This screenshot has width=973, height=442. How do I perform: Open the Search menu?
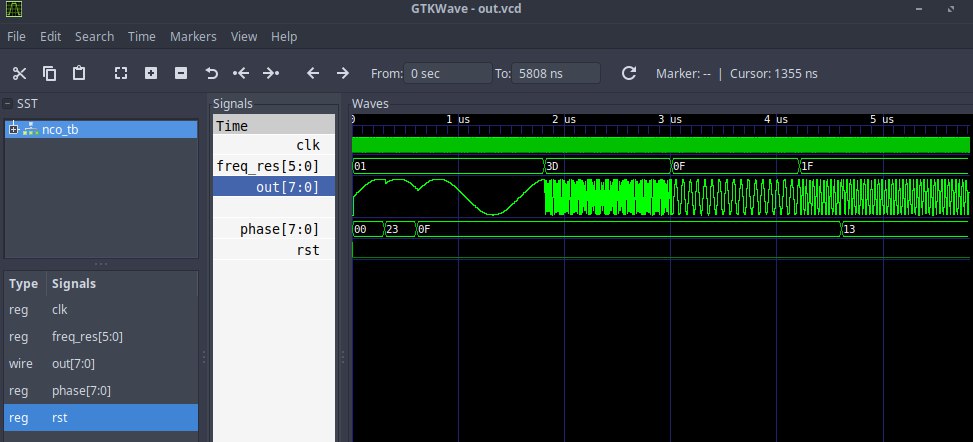click(94, 37)
